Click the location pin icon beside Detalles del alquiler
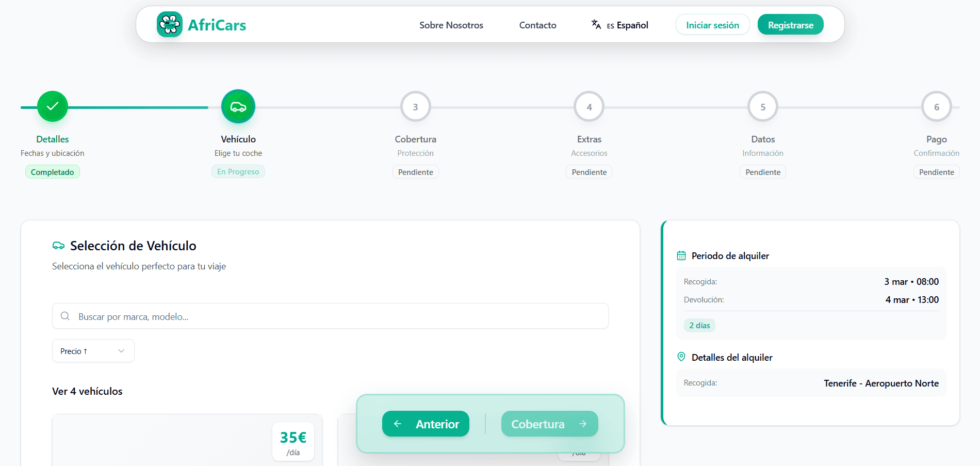980x466 pixels. point(681,357)
